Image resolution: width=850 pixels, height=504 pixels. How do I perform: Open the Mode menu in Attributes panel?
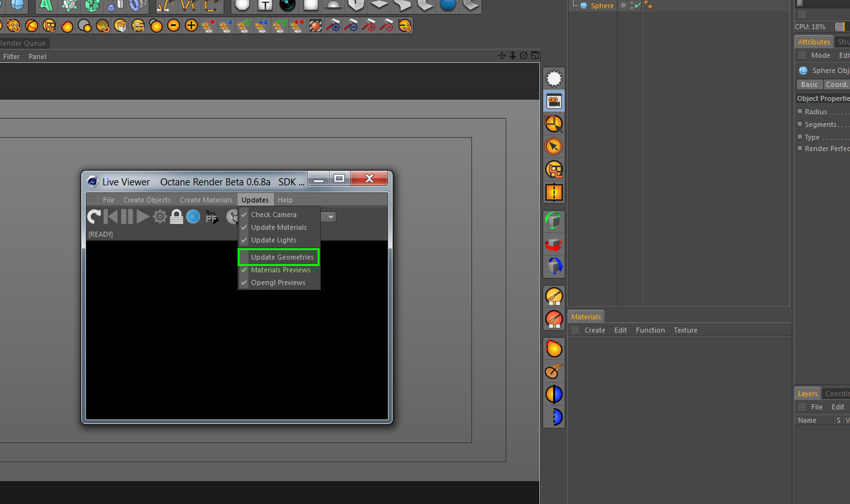[x=821, y=55]
